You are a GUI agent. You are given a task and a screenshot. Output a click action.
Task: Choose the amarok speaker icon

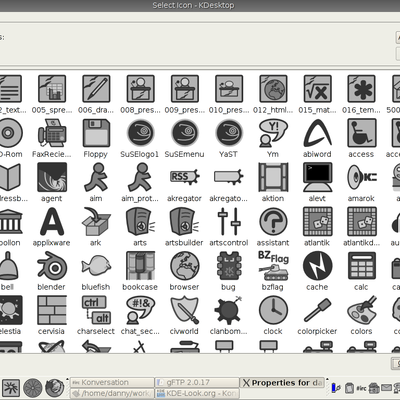pyautogui.click(x=361, y=177)
